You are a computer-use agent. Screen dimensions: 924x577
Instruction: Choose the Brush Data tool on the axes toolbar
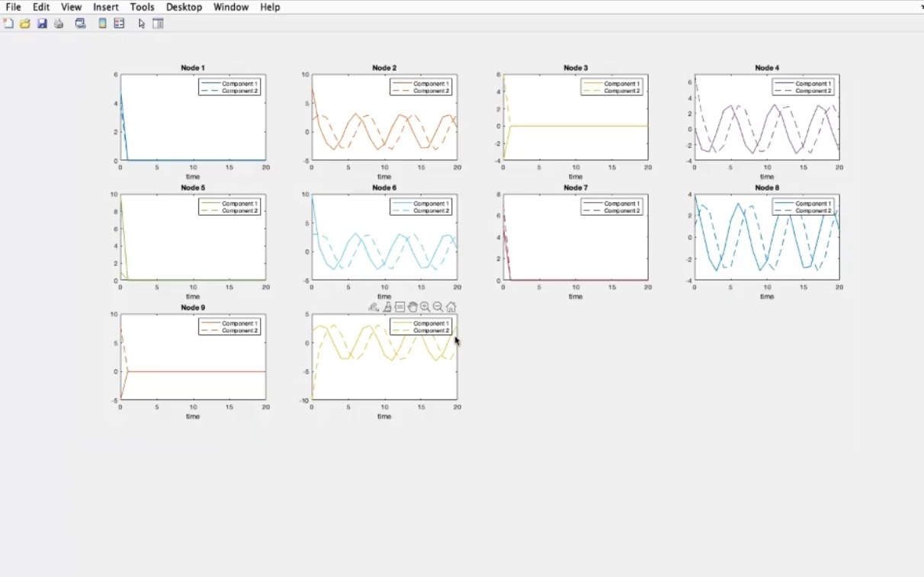pos(387,307)
